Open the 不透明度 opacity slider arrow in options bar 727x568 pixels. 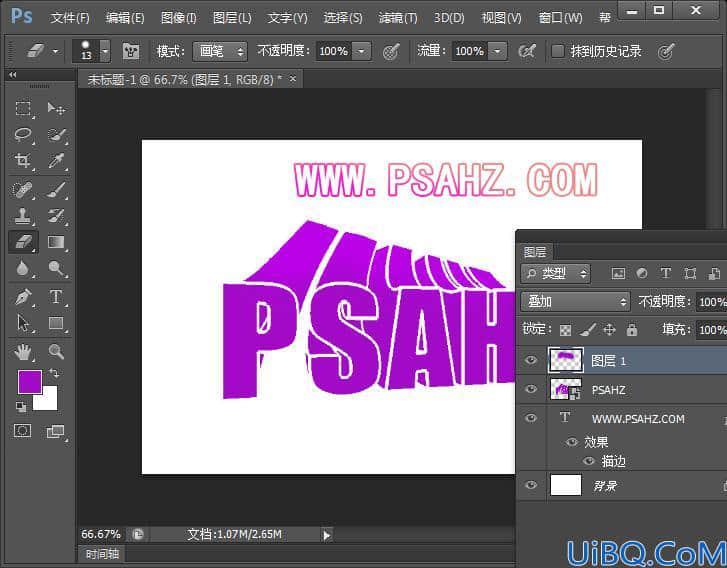click(362, 51)
